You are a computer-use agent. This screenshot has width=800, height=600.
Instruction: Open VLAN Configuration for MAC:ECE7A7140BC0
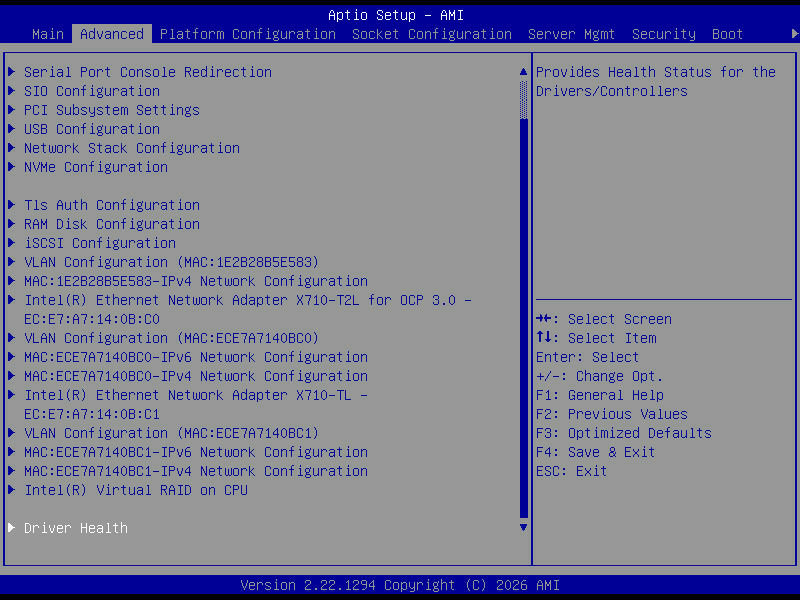[171, 338]
